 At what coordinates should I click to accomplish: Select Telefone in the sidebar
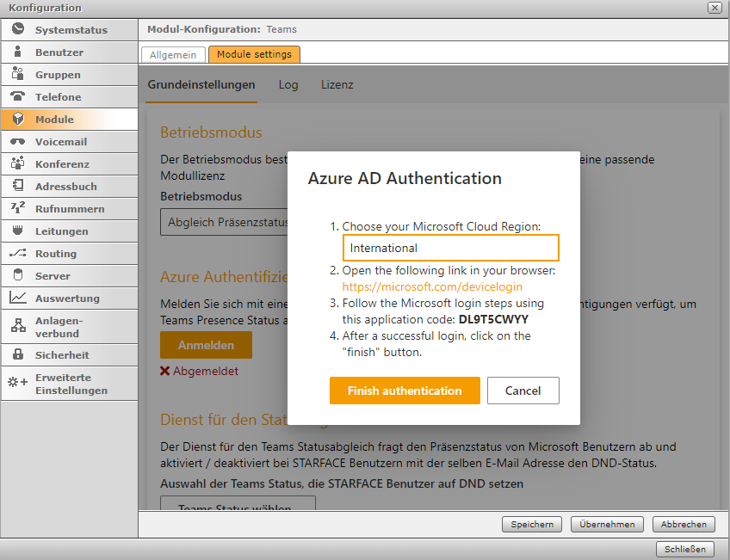pyautogui.click(x=70, y=96)
